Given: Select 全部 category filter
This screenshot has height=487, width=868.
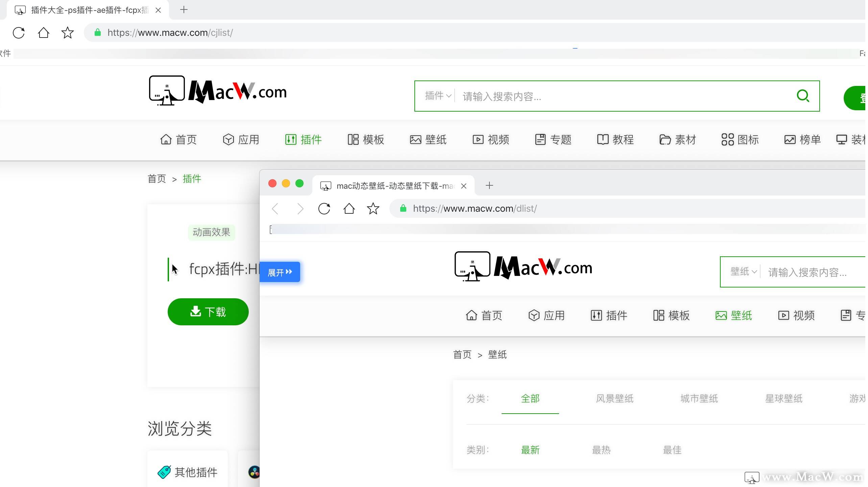Looking at the screenshot, I should (530, 398).
